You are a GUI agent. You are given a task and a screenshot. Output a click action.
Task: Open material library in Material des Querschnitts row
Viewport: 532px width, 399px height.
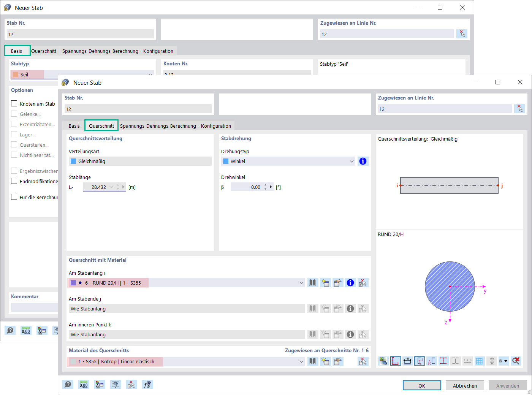pos(312,361)
